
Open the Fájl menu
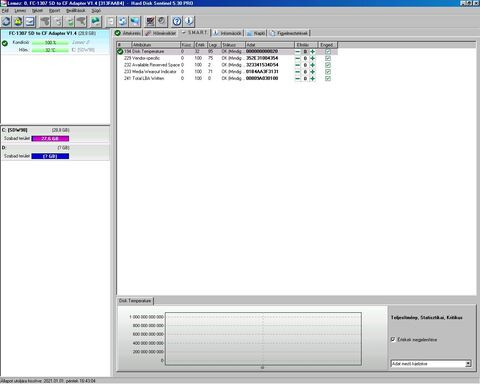5,10
